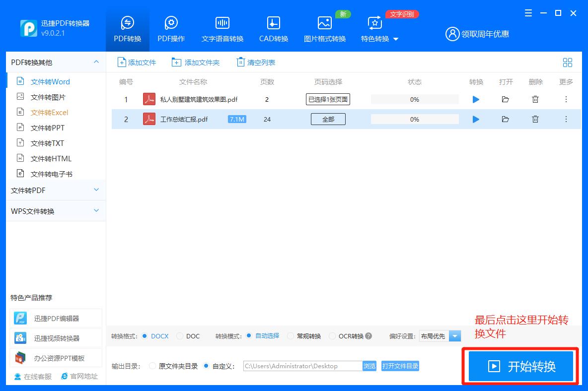Image resolution: width=588 pixels, height=391 pixels.
Task: Switch to CAD转换
Action: pyautogui.click(x=273, y=27)
